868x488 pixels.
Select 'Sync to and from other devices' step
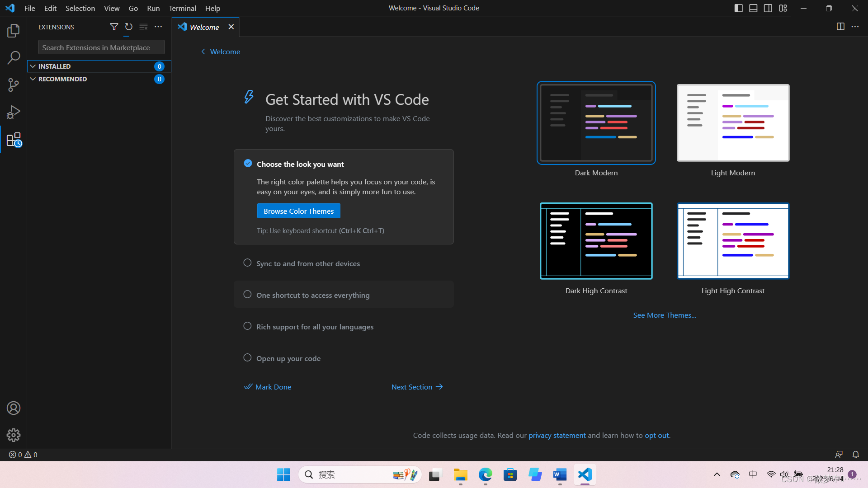click(x=308, y=263)
